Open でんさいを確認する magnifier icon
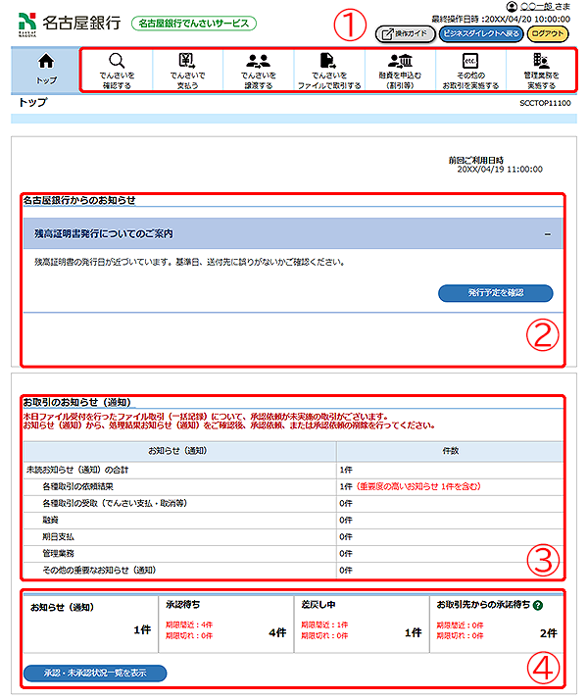This screenshot has width=588, height=700. click(117, 61)
